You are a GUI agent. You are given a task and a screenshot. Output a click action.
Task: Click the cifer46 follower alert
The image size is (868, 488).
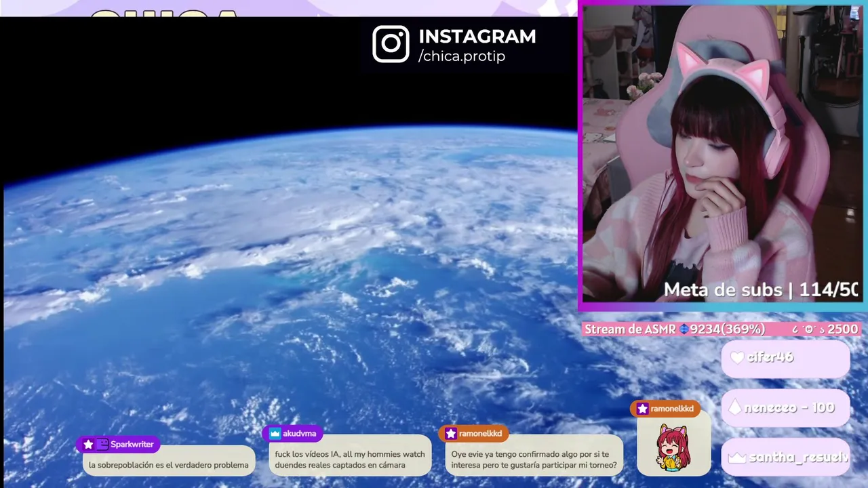pyautogui.click(x=785, y=358)
